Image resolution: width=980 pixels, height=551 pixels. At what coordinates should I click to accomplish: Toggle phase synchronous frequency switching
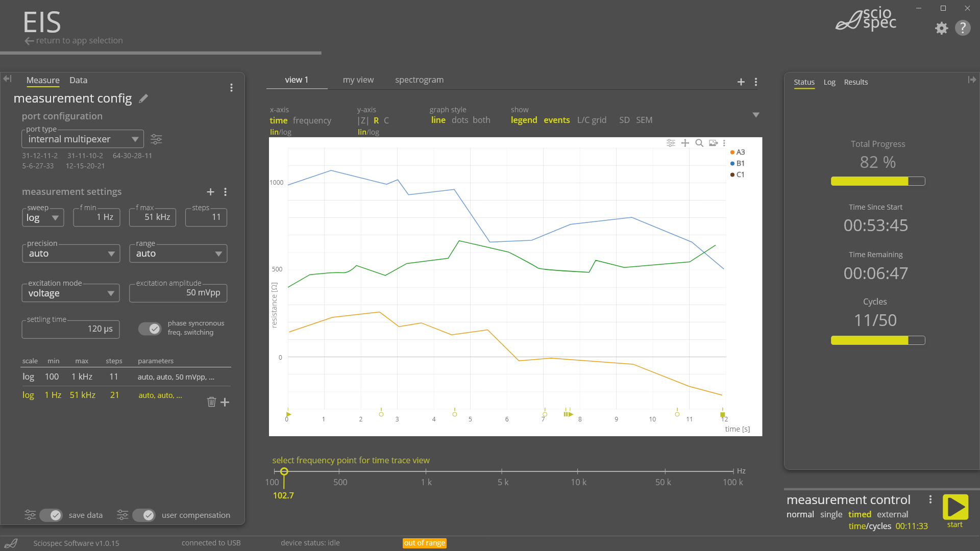(x=150, y=329)
